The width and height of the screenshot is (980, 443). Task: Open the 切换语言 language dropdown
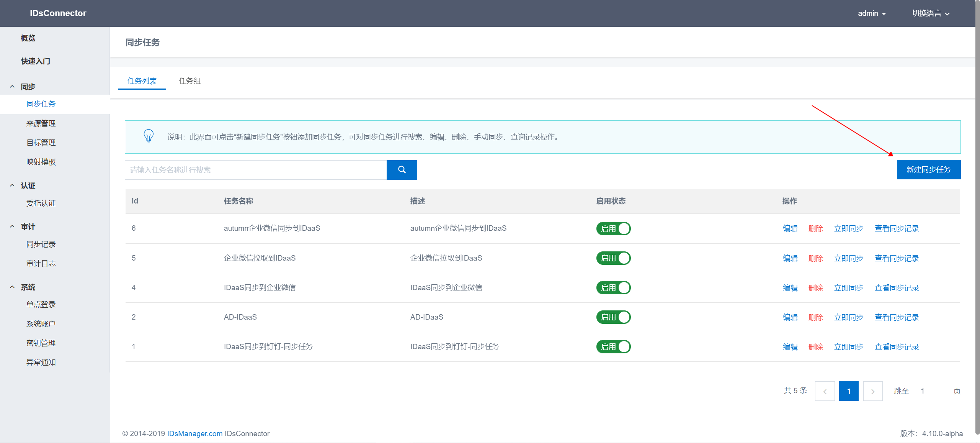coord(931,13)
